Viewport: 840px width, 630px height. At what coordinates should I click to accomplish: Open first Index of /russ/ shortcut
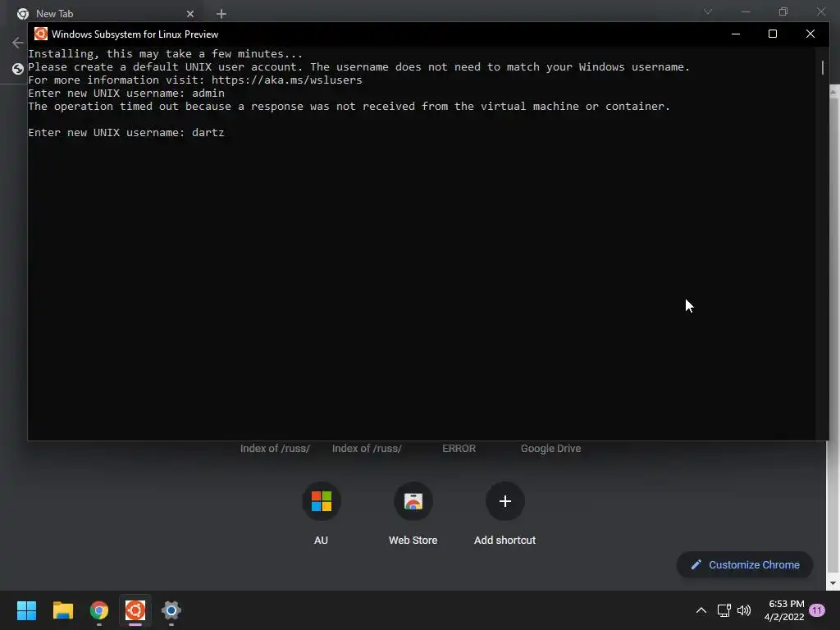tap(275, 449)
